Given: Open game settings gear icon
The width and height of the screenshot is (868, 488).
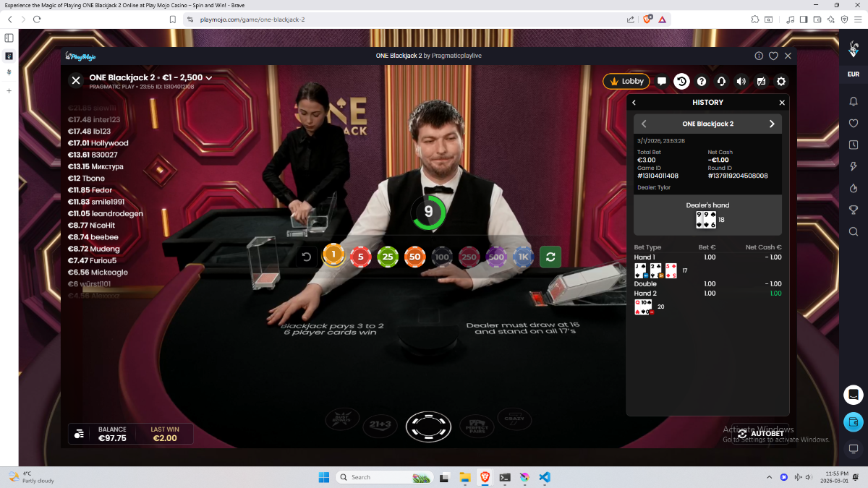Looking at the screenshot, I should point(781,82).
